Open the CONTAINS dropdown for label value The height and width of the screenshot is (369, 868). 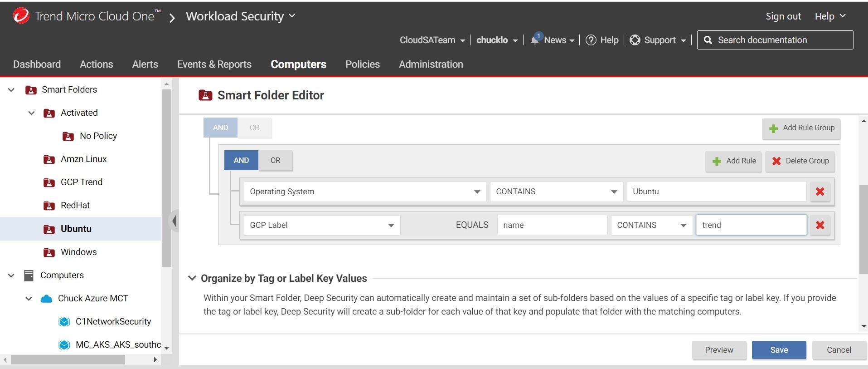point(651,225)
